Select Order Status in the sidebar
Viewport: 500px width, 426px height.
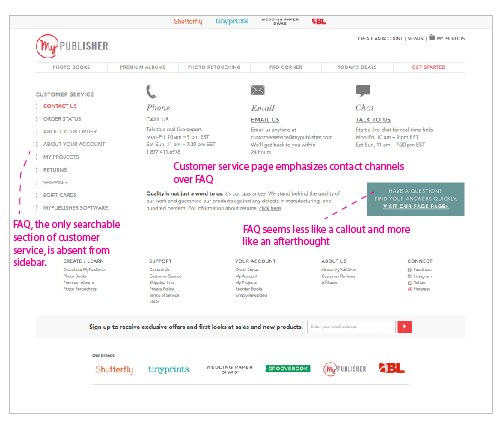(62, 119)
